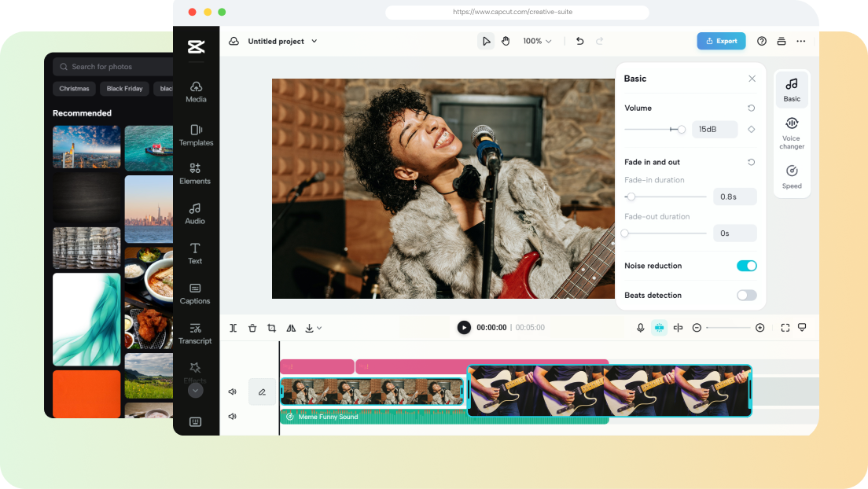The image size is (868, 489).
Task: Open the Audio panel
Action: (x=195, y=214)
